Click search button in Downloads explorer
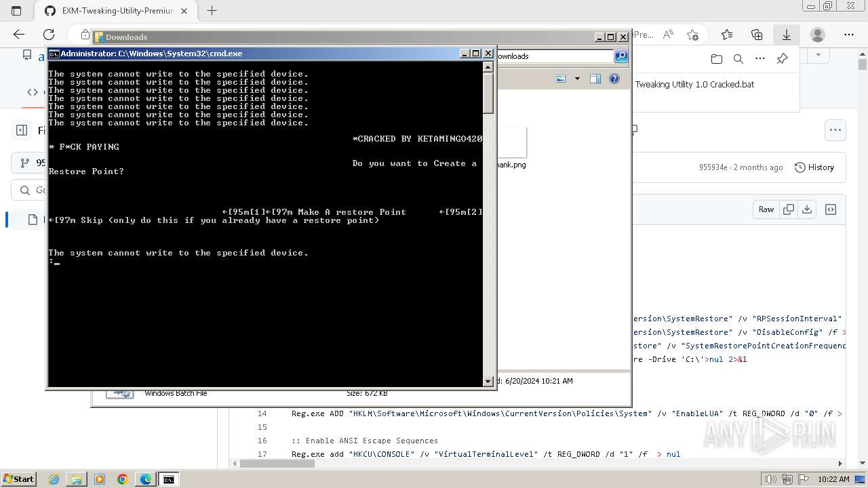This screenshot has height=488, width=868. [x=620, y=56]
